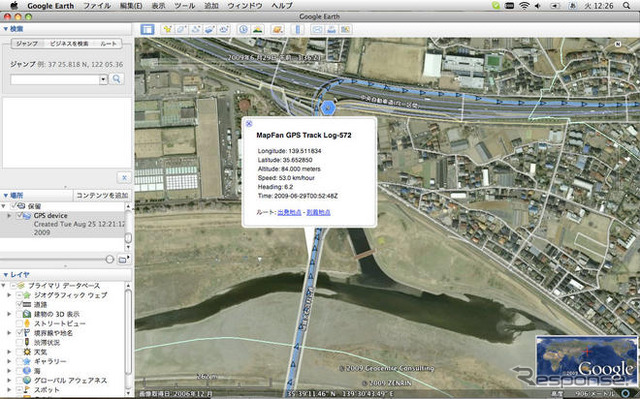The width and height of the screenshot is (640, 399).
Task: Switch to the ルート tab
Action: click(108, 44)
